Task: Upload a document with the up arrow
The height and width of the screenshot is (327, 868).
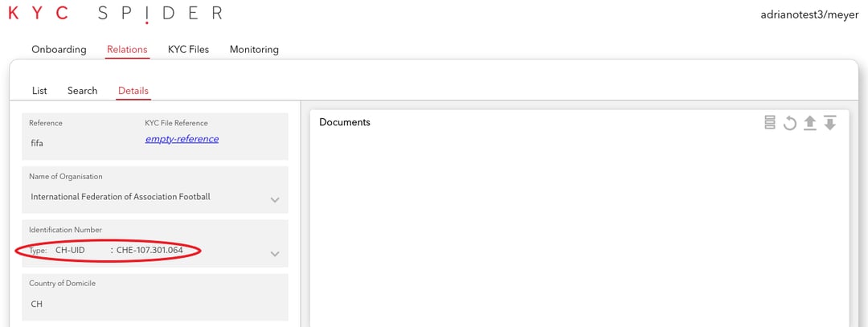Action: pos(810,123)
